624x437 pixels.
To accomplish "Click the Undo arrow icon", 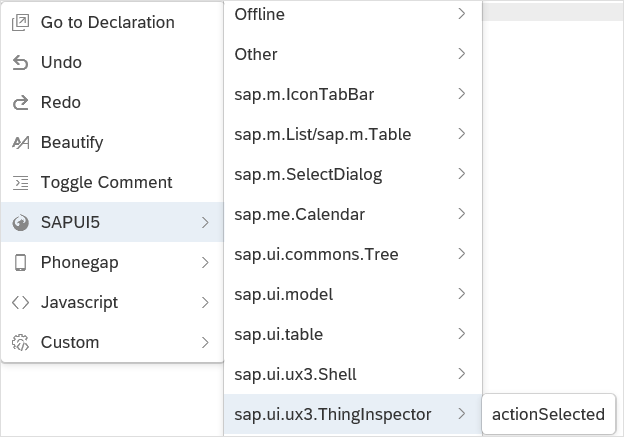I will tap(20, 62).
